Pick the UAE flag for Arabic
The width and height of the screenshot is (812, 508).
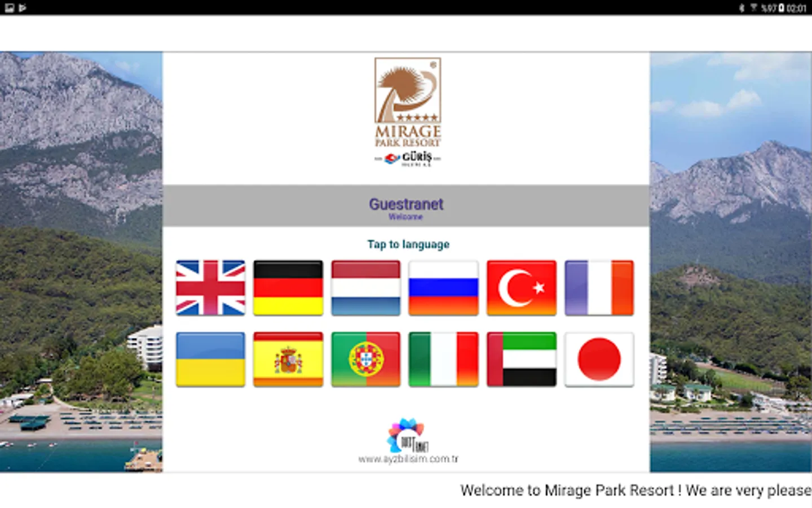pos(522,359)
